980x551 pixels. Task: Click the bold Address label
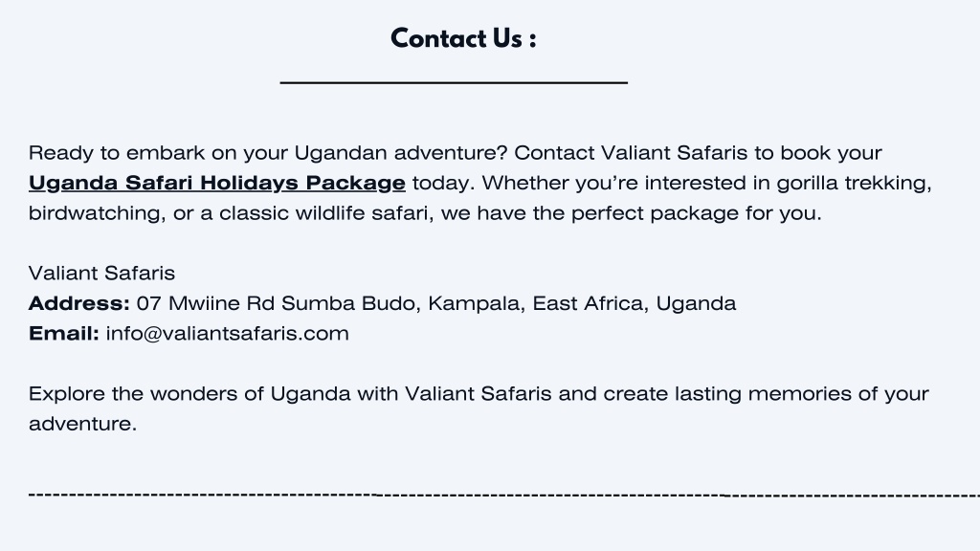[79, 303]
